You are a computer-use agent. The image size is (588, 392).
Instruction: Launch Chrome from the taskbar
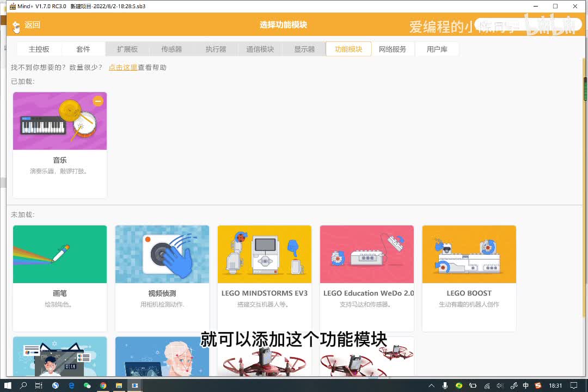tap(103, 385)
